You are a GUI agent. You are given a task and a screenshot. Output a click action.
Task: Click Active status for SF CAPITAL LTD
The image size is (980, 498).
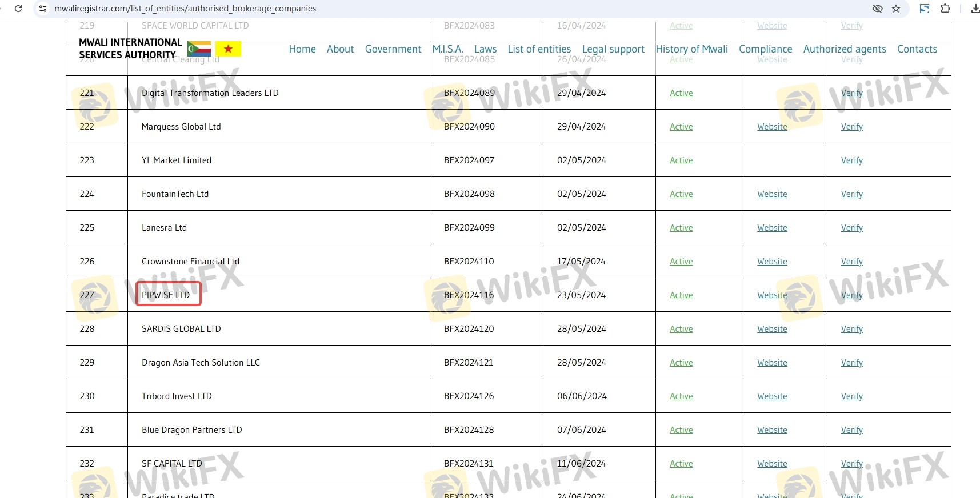[x=681, y=464]
